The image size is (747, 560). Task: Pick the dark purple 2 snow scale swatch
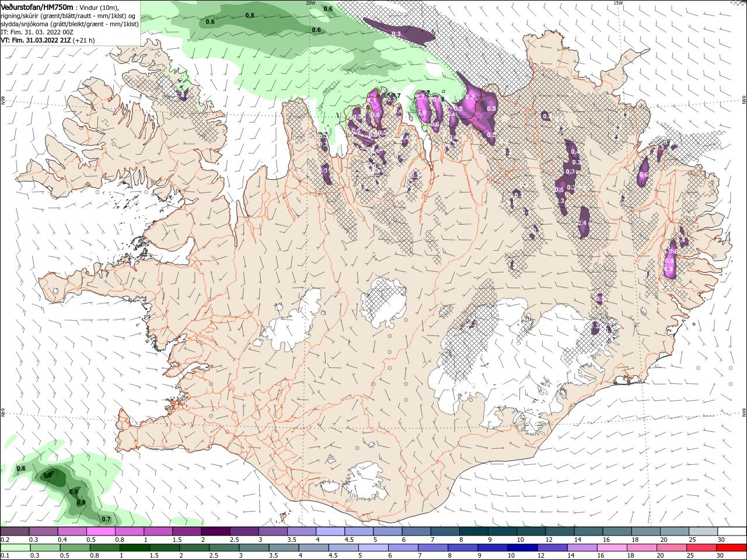click(x=215, y=531)
